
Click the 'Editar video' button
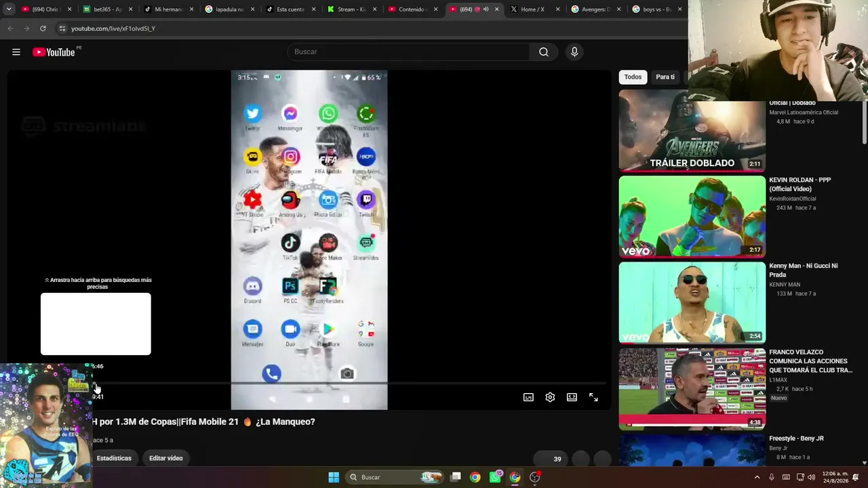pos(166,458)
